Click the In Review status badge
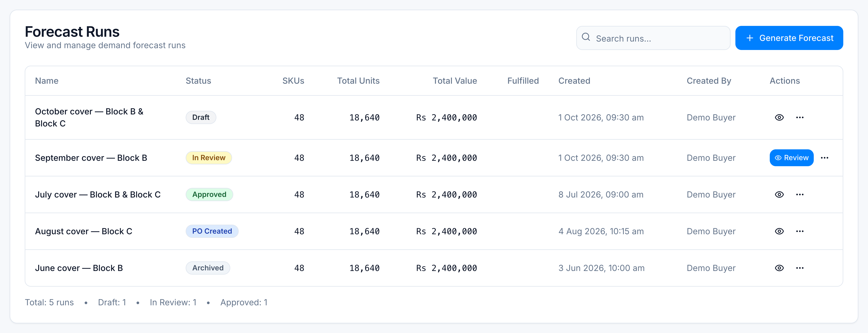 pos(209,158)
